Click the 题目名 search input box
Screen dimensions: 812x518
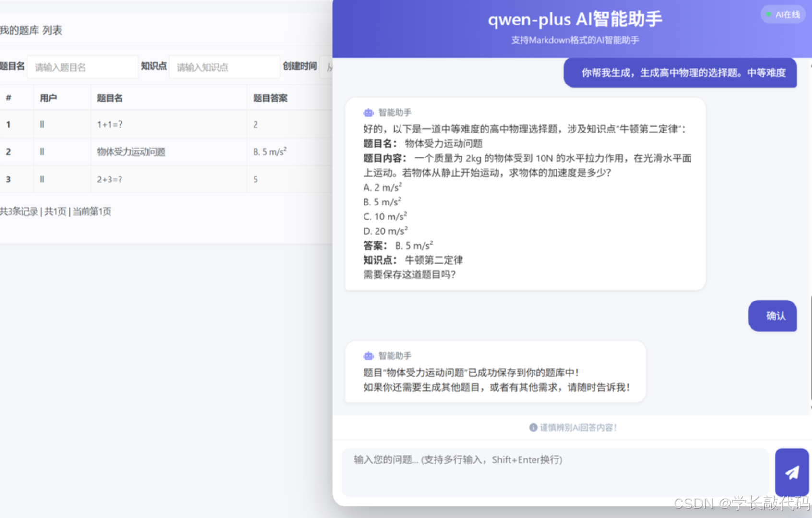(x=82, y=67)
